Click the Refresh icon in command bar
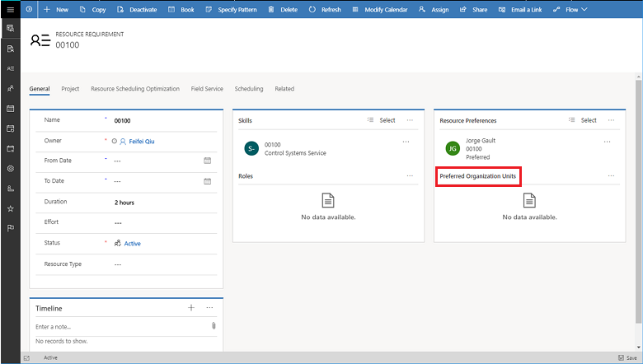Viewport: 643px width, 364px height. coord(312,9)
